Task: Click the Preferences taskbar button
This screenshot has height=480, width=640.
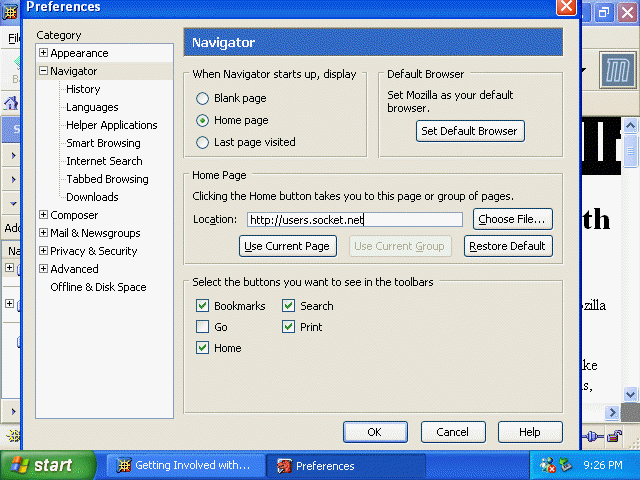Action: [x=345, y=465]
